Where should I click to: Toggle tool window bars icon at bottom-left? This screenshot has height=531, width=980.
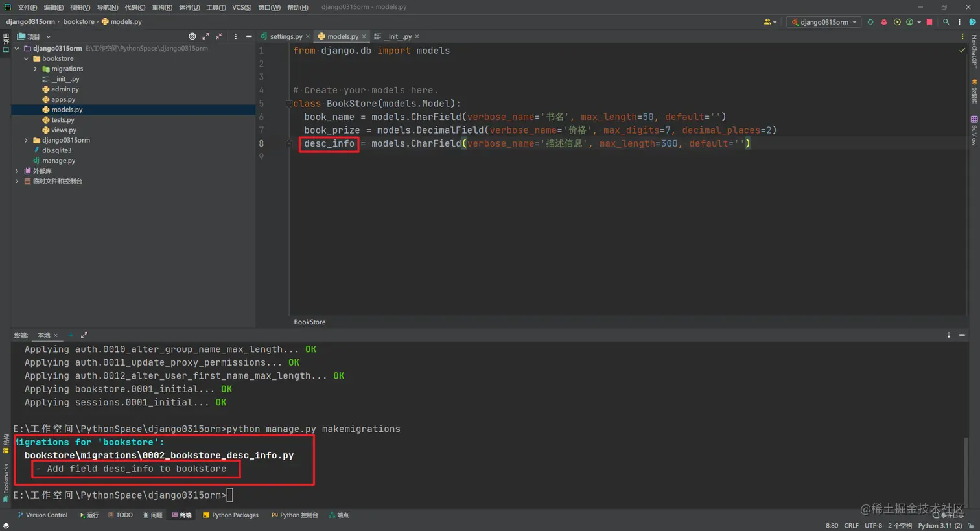(6, 525)
